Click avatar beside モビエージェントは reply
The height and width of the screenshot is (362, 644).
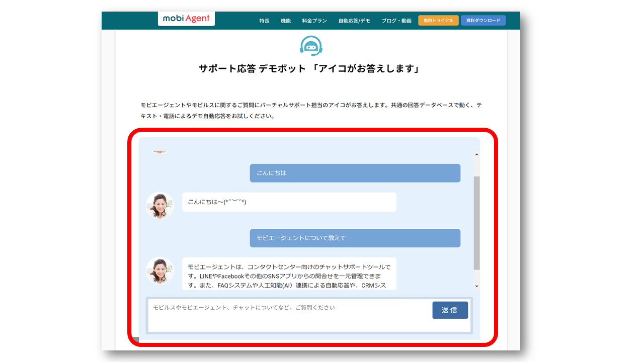(160, 271)
